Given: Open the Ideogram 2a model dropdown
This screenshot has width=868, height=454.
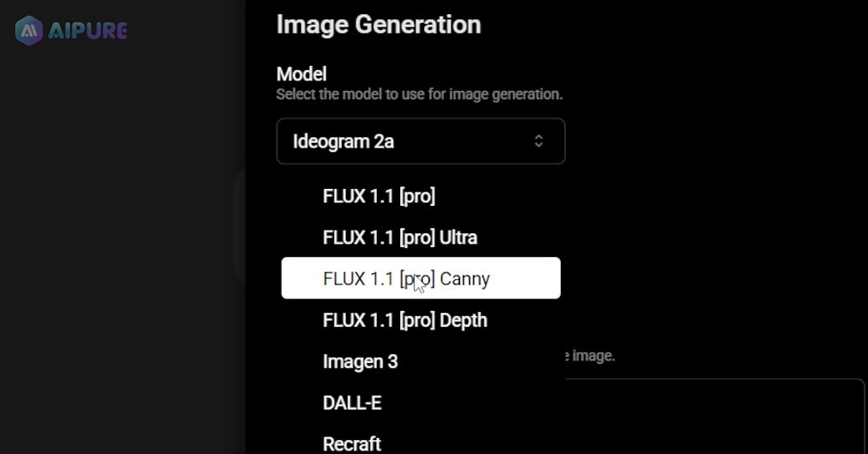Looking at the screenshot, I should coord(420,141).
